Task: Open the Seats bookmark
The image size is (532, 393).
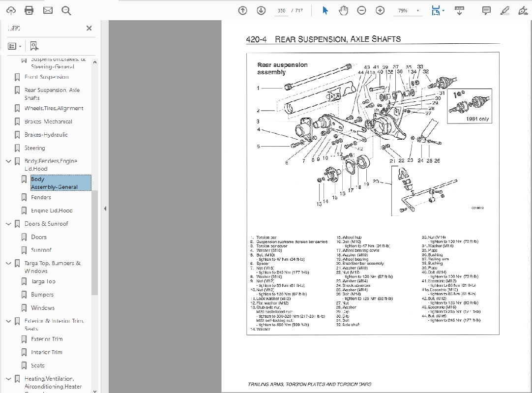Action: coord(38,365)
